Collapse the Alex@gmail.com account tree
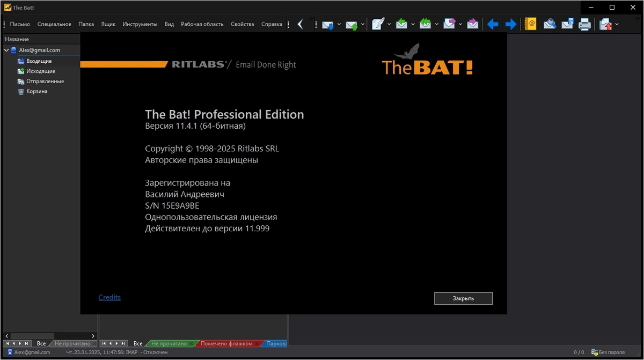The height and width of the screenshot is (360, 644). (6, 50)
